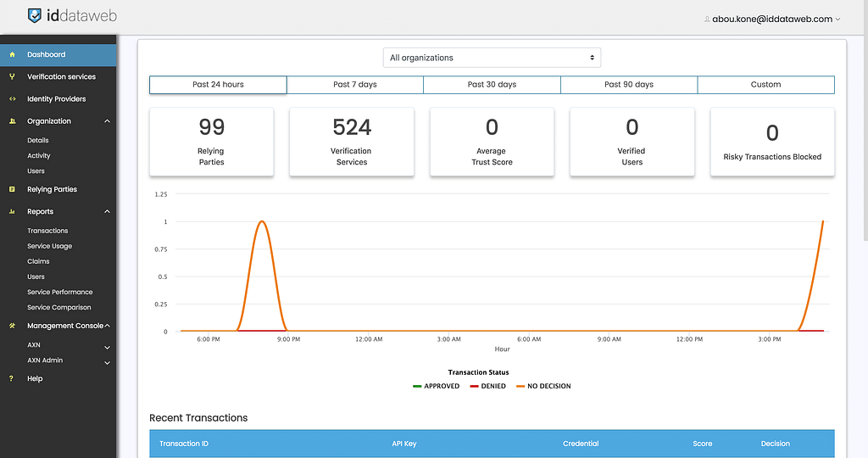This screenshot has width=868, height=458.
Task: Click the Management Console wrench icon
Action: (12, 326)
